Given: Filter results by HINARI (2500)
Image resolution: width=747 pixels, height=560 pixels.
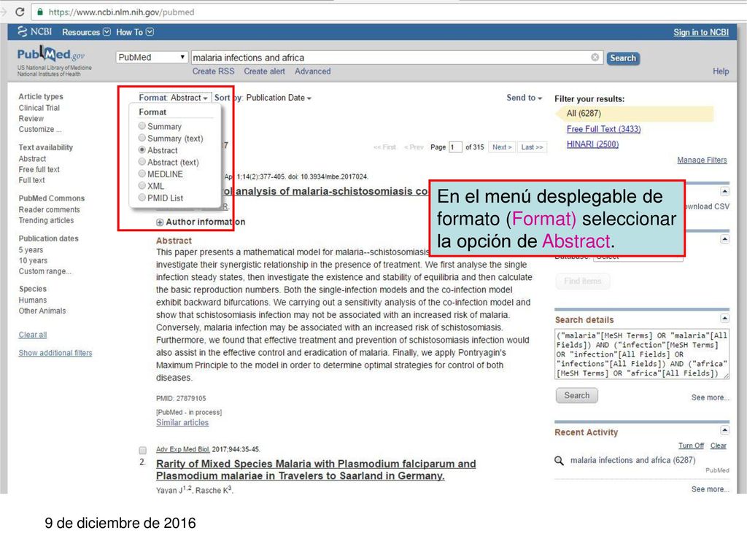Looking at the screenshot, I should 592,144.
